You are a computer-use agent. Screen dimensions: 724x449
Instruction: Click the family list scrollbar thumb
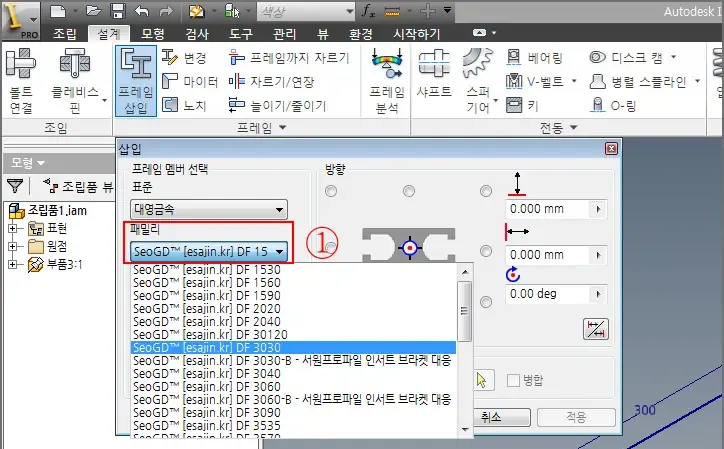[465, 311]
